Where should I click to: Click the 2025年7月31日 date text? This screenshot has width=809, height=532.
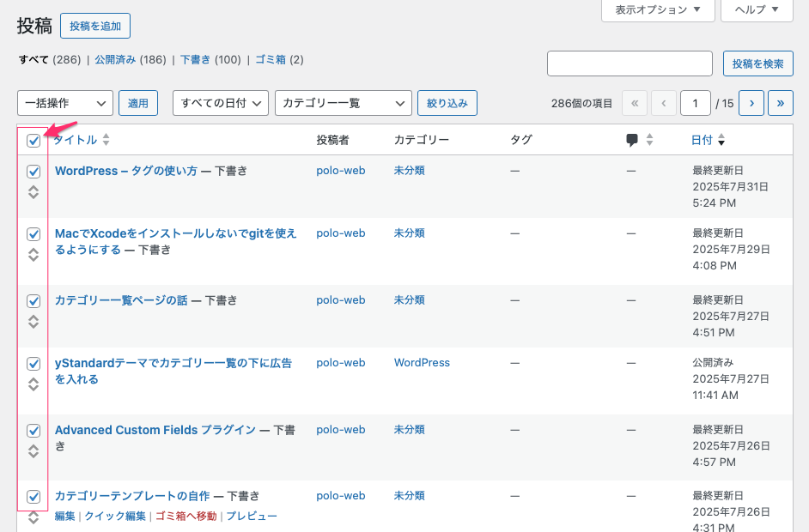[730, 186]
